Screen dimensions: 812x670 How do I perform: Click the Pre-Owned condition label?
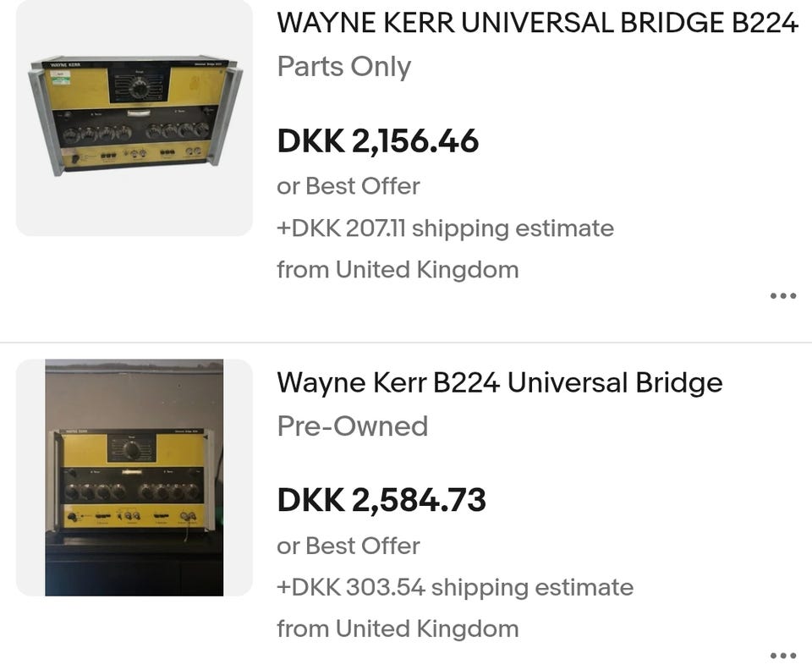click(352, 426)
